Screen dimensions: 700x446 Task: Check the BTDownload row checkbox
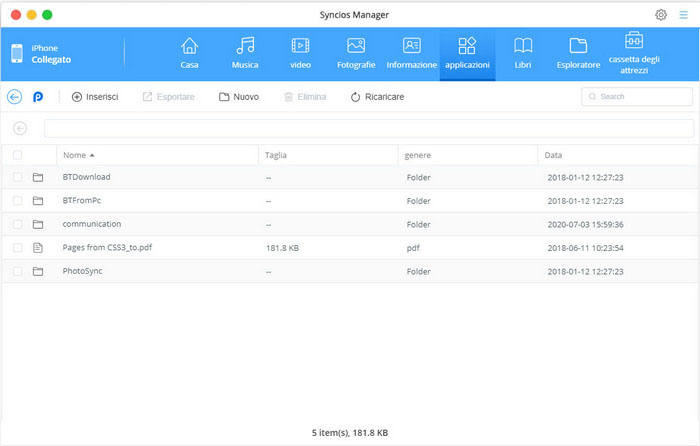(x=17, y=177)
